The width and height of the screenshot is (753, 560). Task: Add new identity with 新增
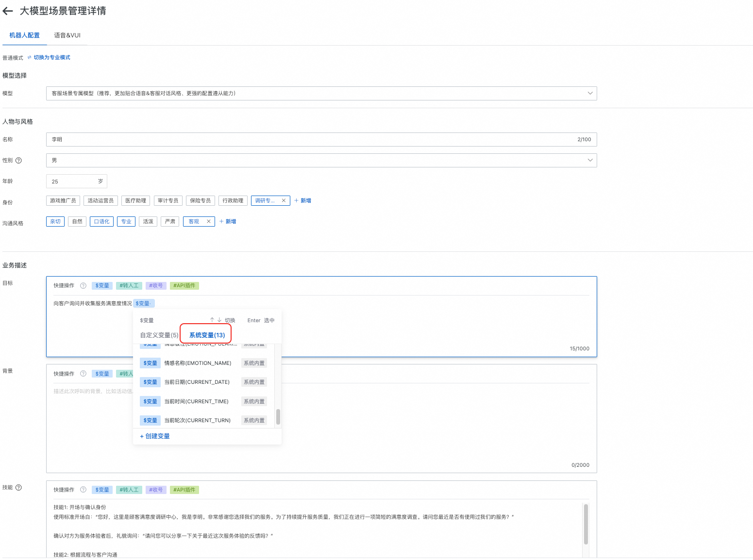tap(302, 200)
